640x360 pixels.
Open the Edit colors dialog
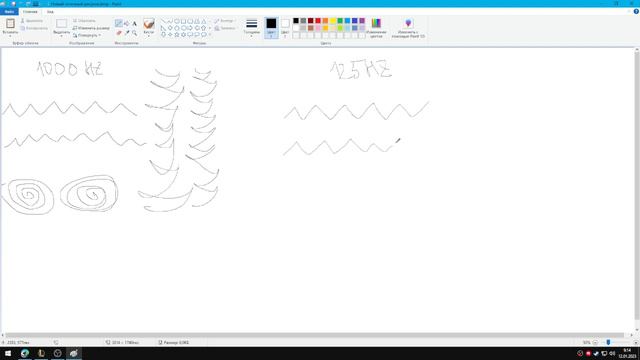click(376, 27)
